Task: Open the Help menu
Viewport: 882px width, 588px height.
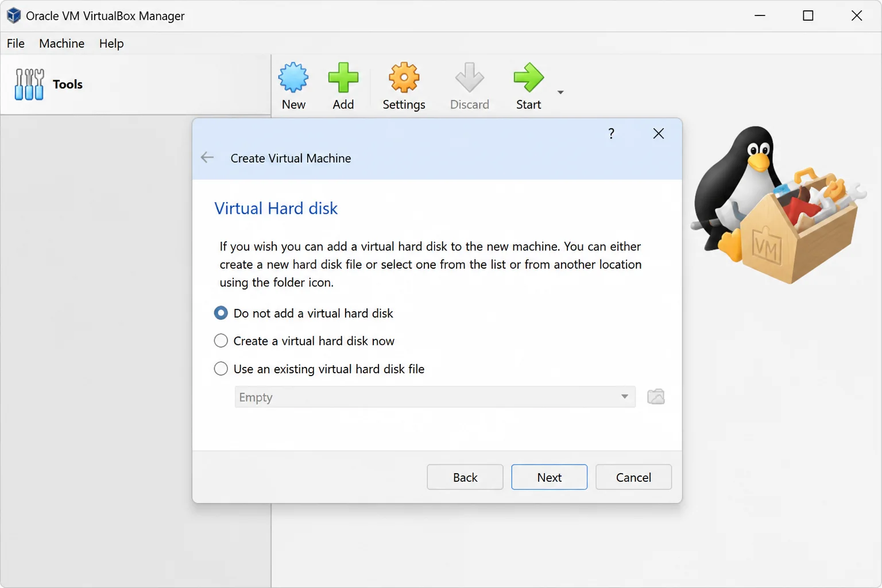Action: 111,44
